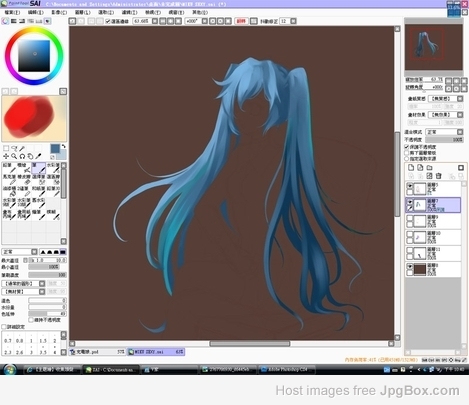Select the magic wand tool

[22, 148]
